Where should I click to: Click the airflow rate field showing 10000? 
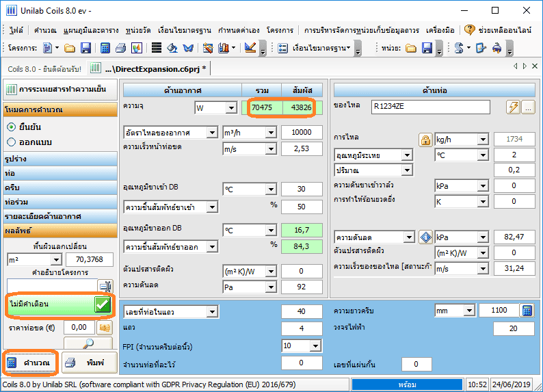point(302,132)
